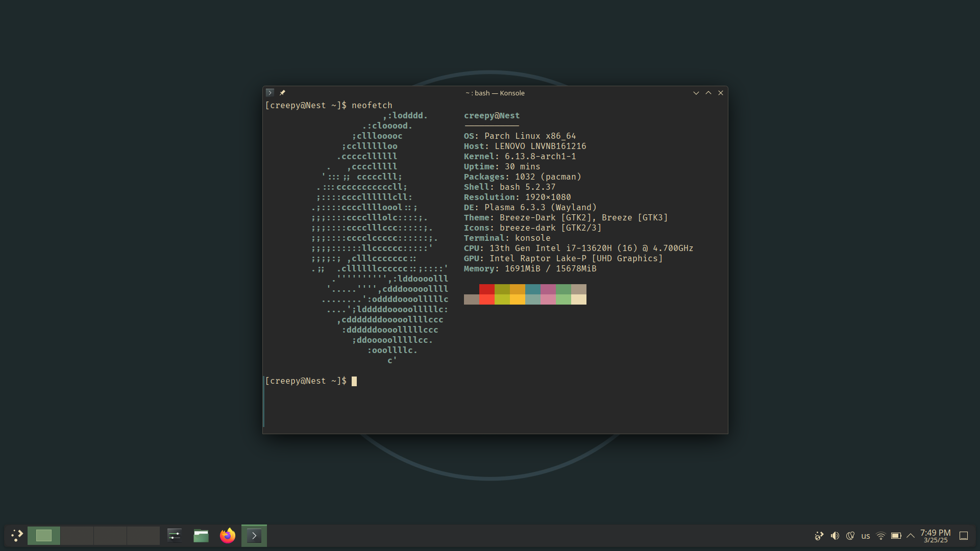Launch Firefox from the taskbar
Image resolution: width=980 pixels, height=551 pixels.
click(228, 536)
